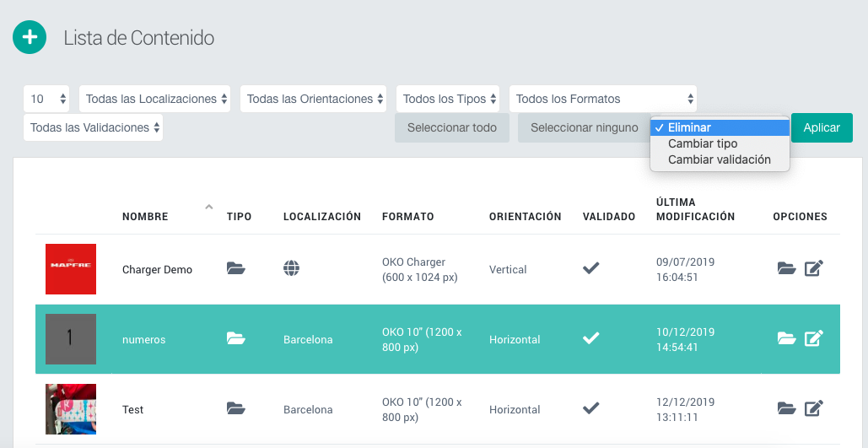
Task: Click edit icon for Charger Demo row
Action: click(x=813, y=269)
